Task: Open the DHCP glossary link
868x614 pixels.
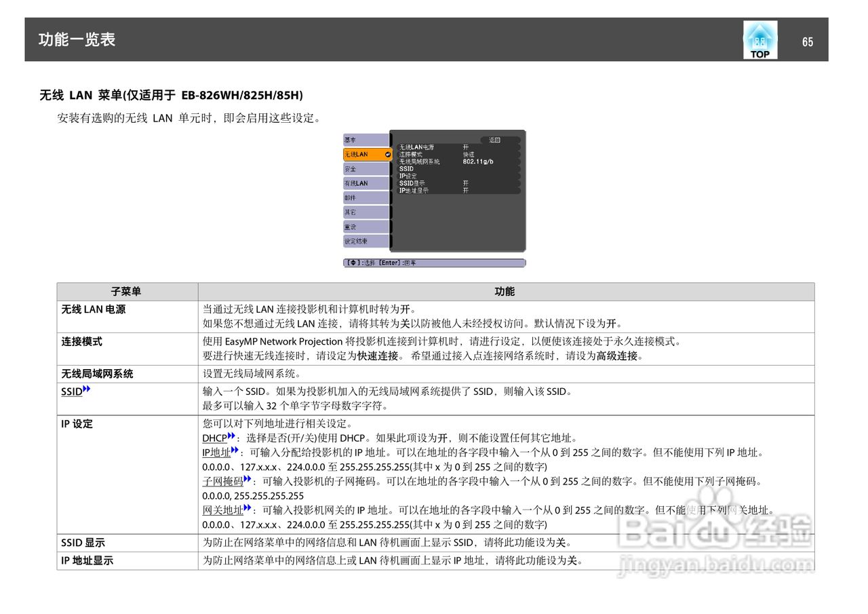Action: coord(215,438)
